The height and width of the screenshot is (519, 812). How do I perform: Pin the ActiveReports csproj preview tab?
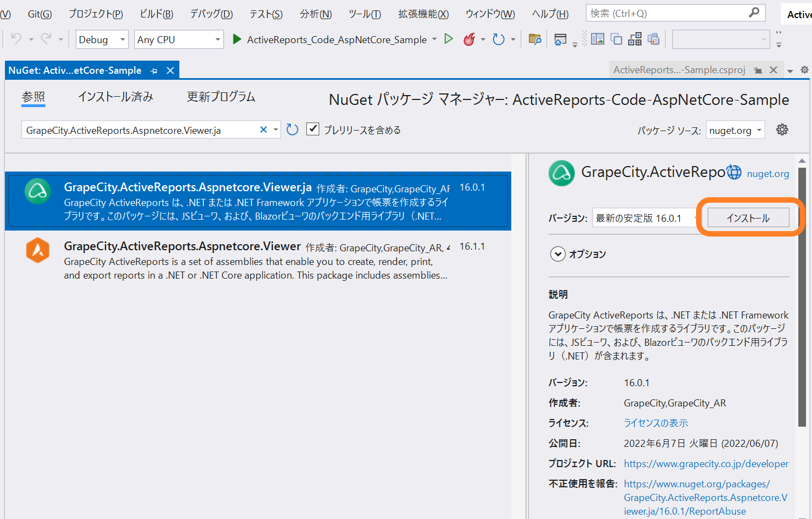pyautogui.click(x=758, y=70)
